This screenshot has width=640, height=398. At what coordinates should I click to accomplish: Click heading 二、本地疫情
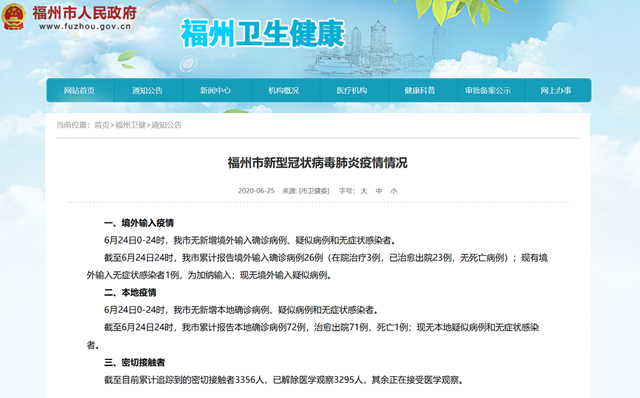[x=130, y=292]
